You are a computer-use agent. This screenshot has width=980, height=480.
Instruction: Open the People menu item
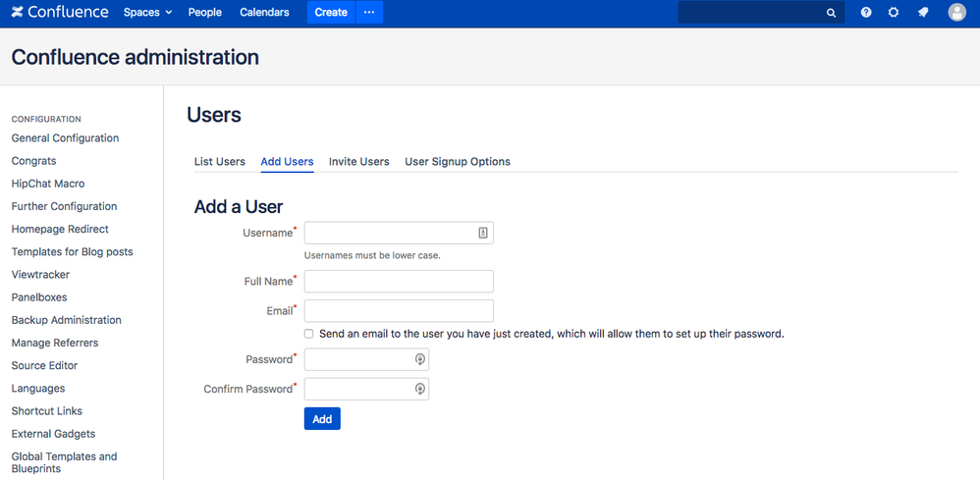(205, 13)
